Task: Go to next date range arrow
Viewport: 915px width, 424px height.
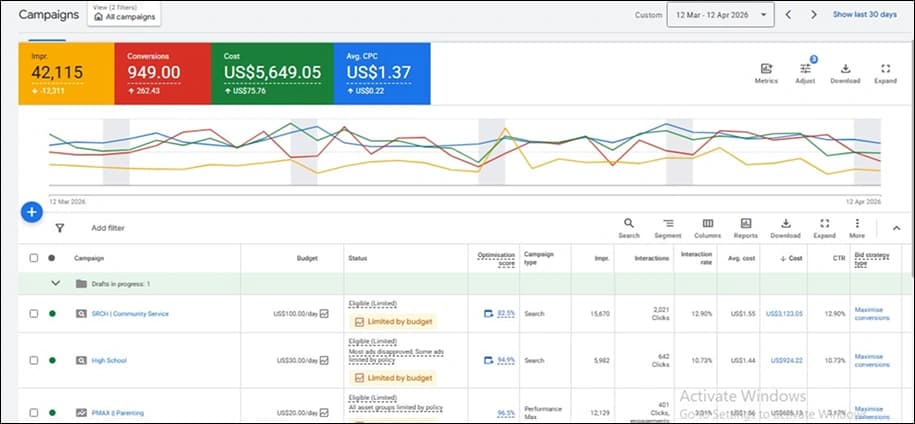Action: pyautogui.click(x=813, y=15)
